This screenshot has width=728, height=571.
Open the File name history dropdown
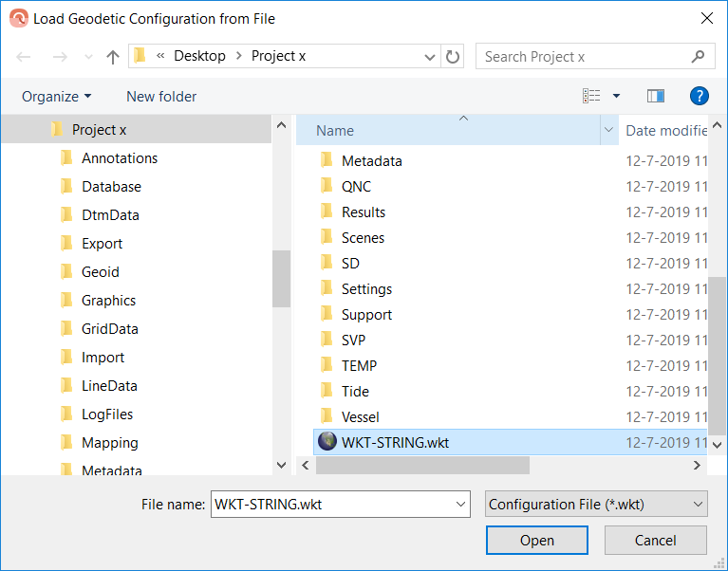point(461,505)
